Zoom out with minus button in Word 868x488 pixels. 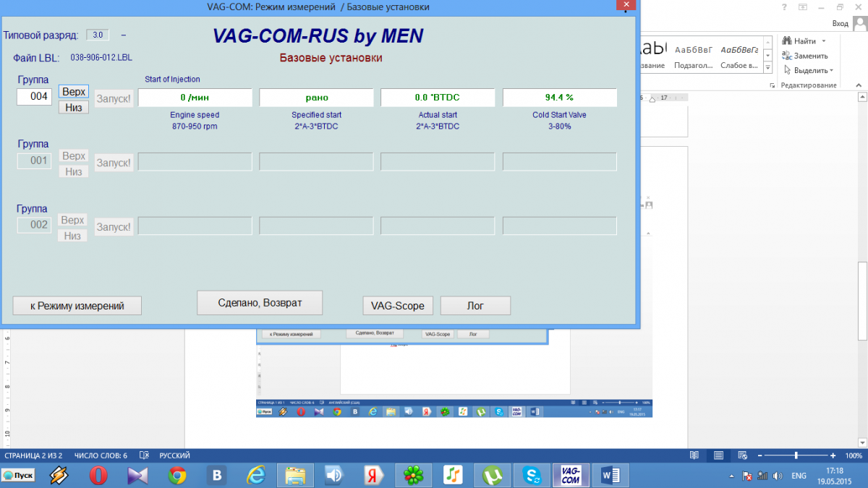(x=759, y=455)
